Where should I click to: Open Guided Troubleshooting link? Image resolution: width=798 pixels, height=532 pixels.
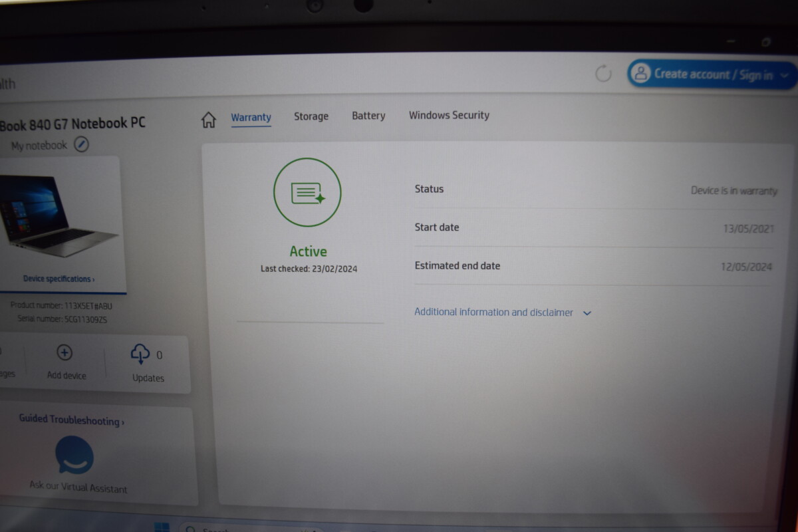click(71, 420)
